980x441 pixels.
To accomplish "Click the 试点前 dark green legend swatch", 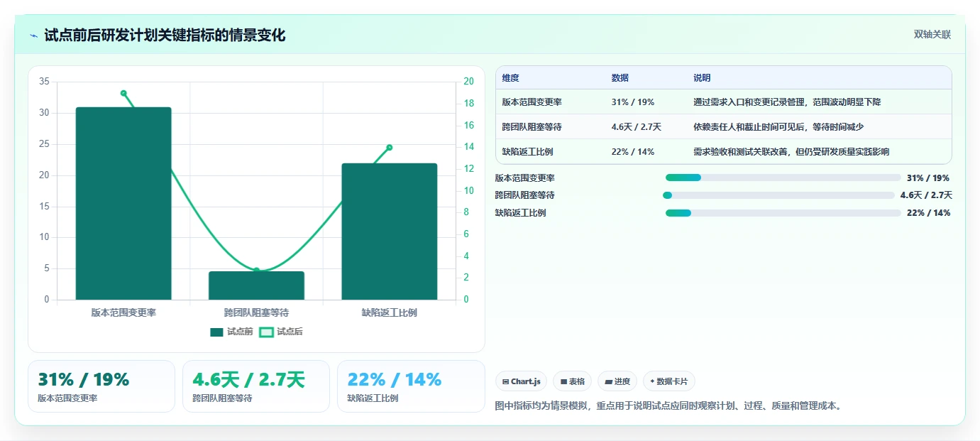I will [216, 332].
